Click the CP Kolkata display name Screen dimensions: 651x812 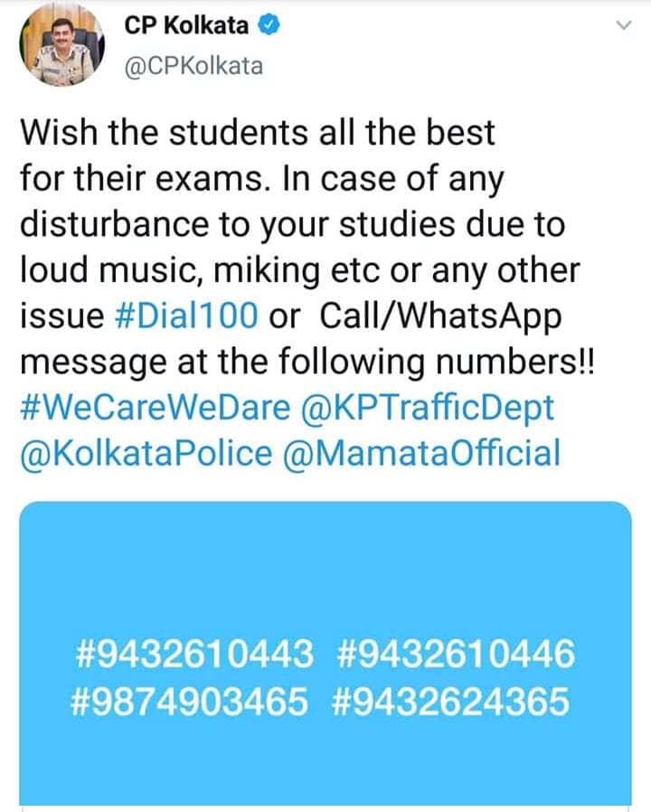pos(186,24)
